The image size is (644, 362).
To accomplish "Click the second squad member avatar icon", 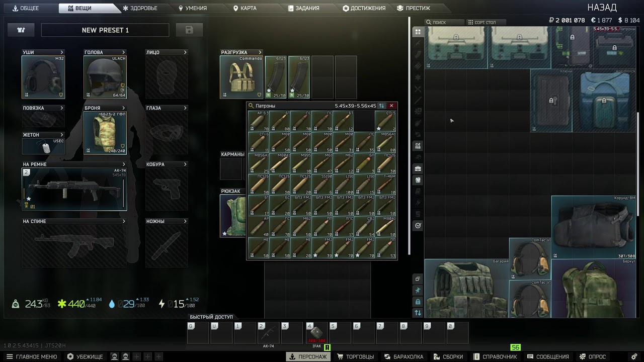I will coord(125,356).
